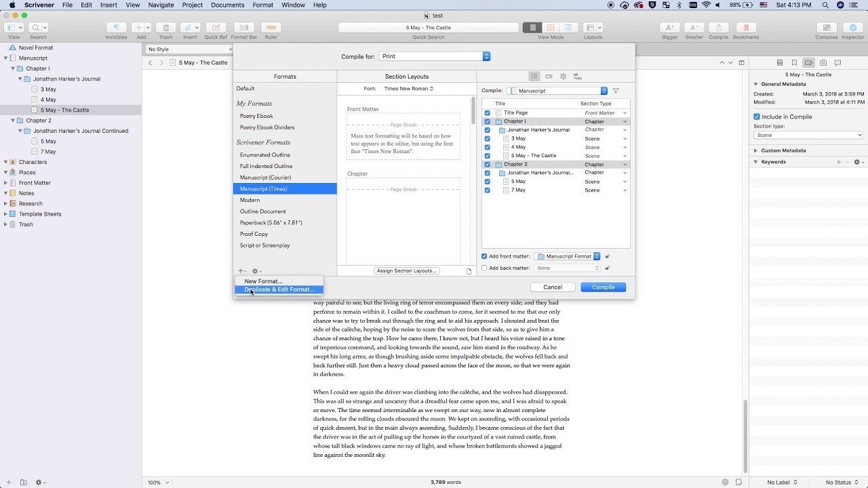The image size is (868, 488).
Task: Click the Section Layouts preview scrollbar
Action: (473, 111)
